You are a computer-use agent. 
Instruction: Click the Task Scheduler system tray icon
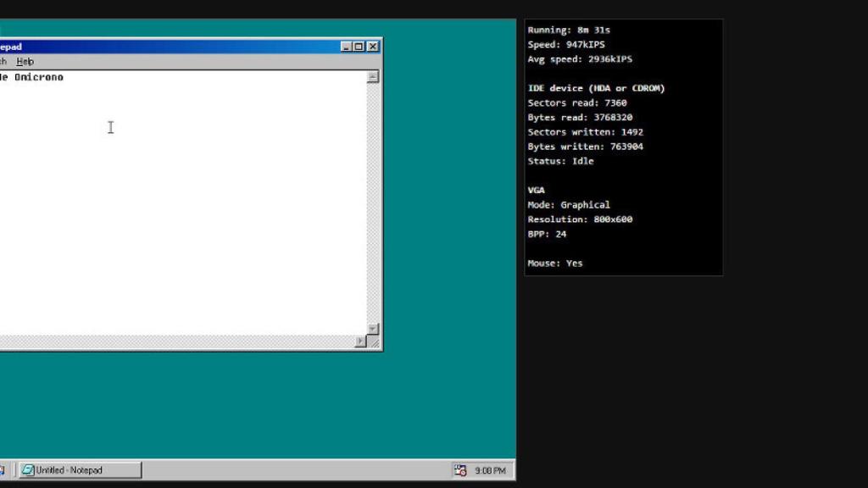click(x=460, y=470)
